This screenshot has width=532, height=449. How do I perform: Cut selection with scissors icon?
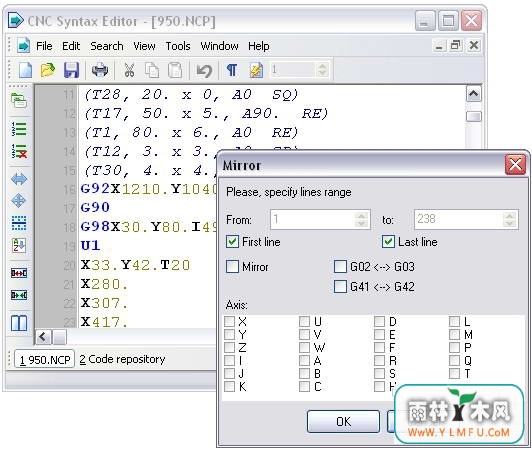[129, 70]
